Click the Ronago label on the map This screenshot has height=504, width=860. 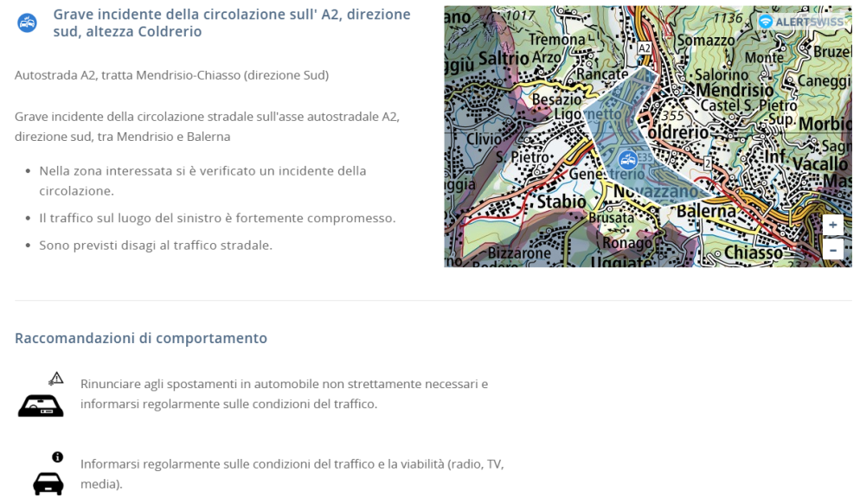coord(627,243)
